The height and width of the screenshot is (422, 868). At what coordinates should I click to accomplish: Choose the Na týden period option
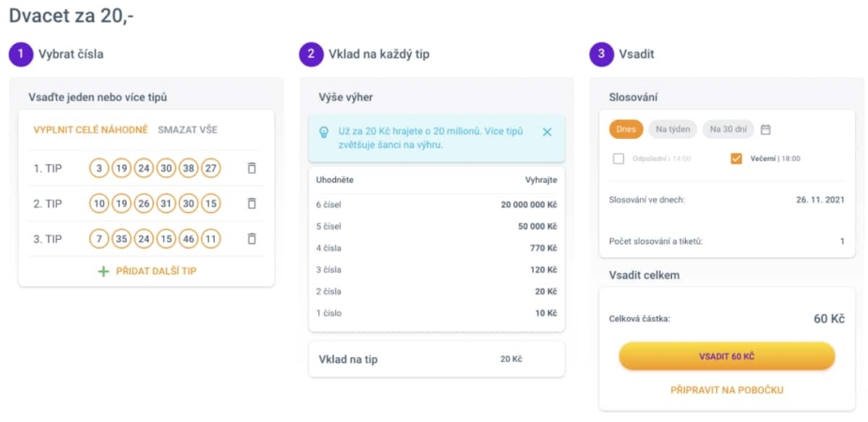(x=673, y=129)
